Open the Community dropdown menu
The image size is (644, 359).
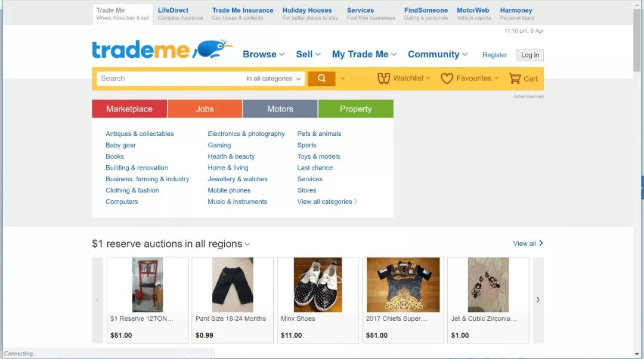tap(438, 54)
